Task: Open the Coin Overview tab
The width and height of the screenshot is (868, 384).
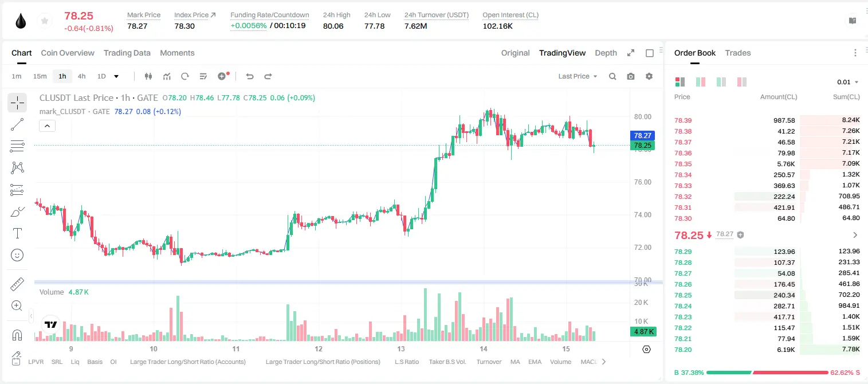Action: [x=68, y=53]
